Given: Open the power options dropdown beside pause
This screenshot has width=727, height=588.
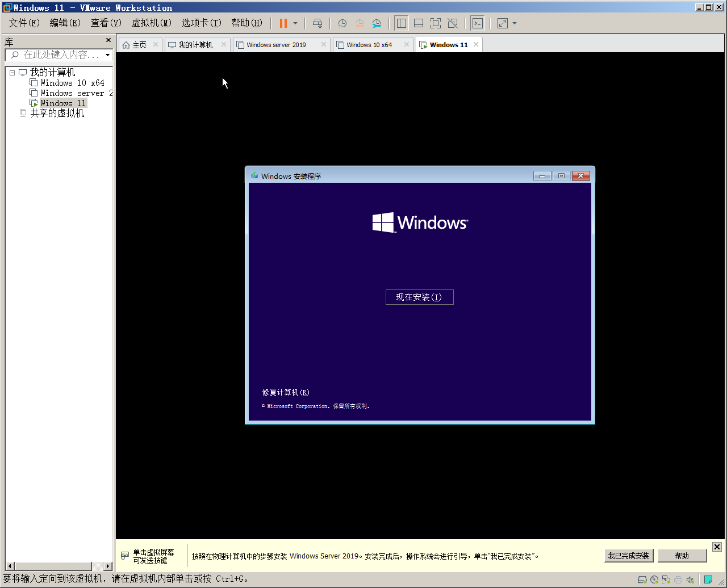Looking at the screenshot, I should click(x=295, y=23).
